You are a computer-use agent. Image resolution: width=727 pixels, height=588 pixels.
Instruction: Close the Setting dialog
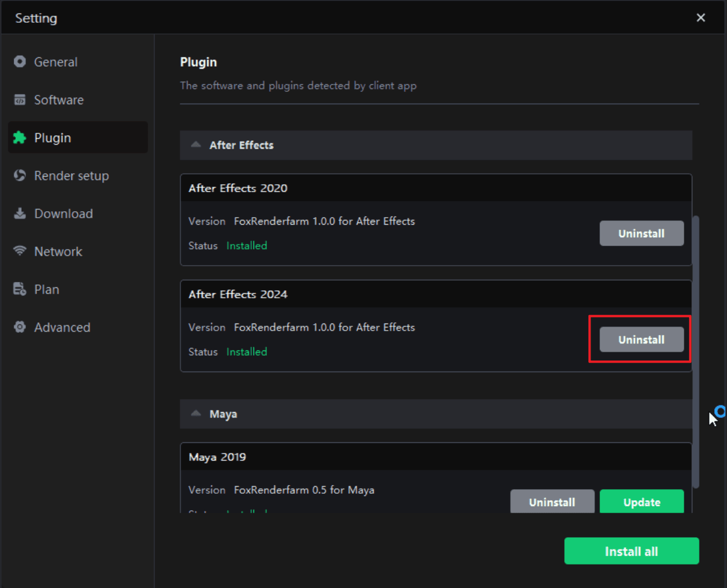pos(701,18)
